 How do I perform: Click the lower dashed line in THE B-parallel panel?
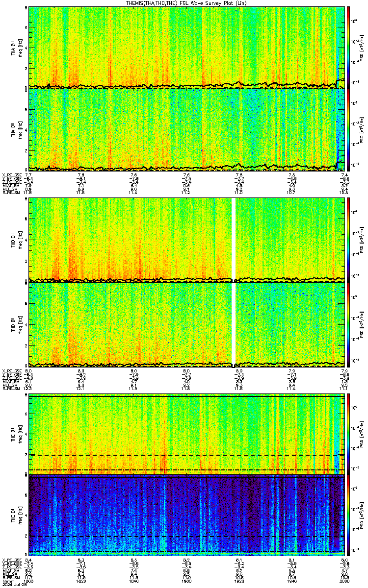[x=186, y=552]
